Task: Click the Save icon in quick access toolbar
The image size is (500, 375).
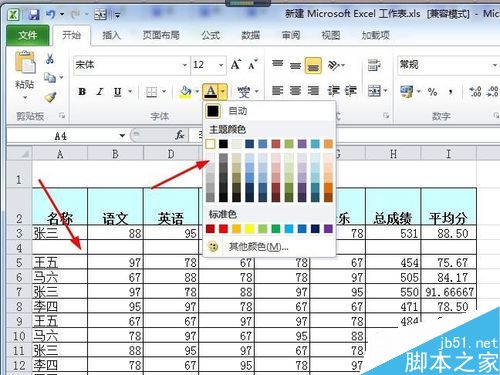Action: click(x=34, y=14)
